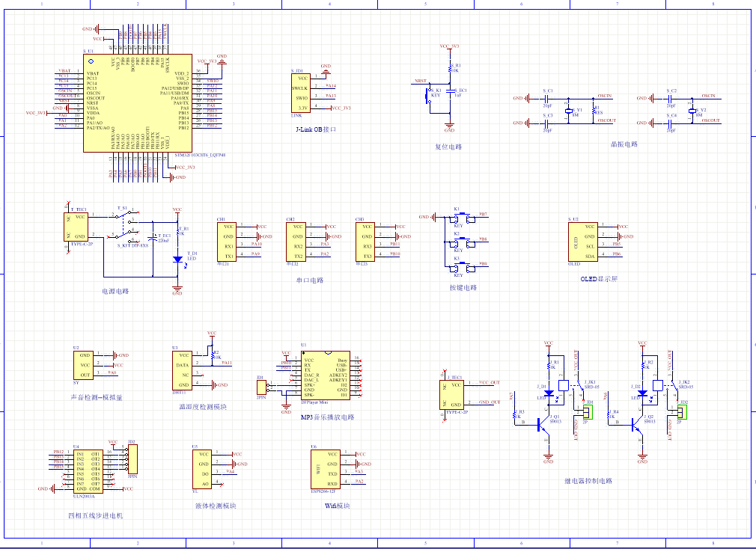
Task: Select the T_EC1 220uF capacitor
Action: point(153,238)
